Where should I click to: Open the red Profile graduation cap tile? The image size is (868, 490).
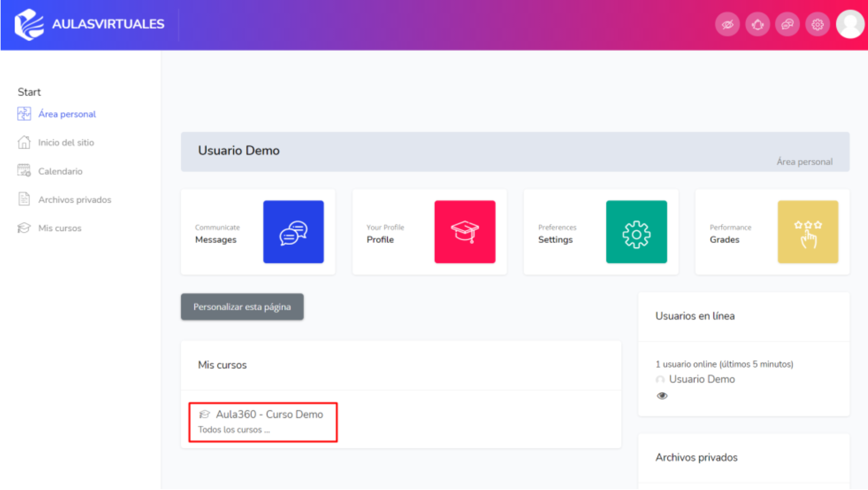pyautogui.click(x=465, y=232)
